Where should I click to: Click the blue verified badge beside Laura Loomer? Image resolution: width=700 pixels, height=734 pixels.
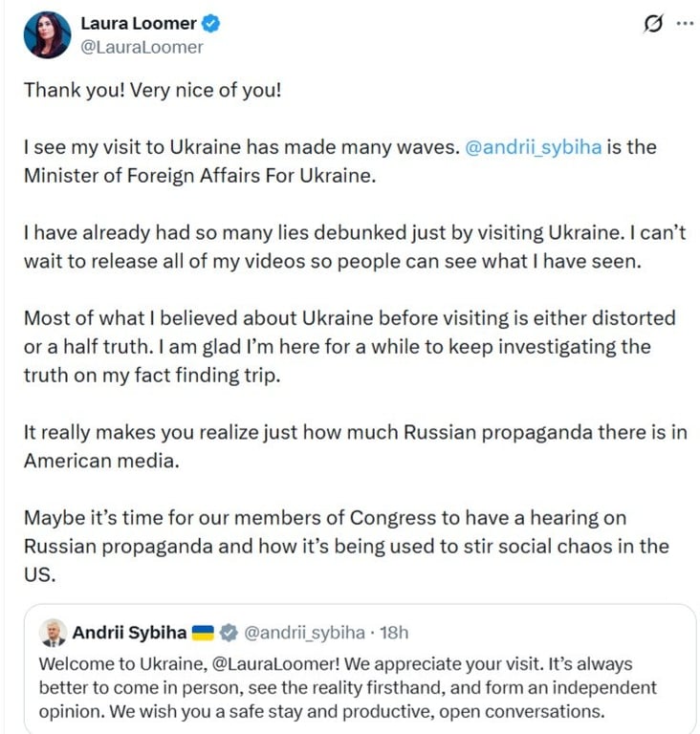pos(210,24)
